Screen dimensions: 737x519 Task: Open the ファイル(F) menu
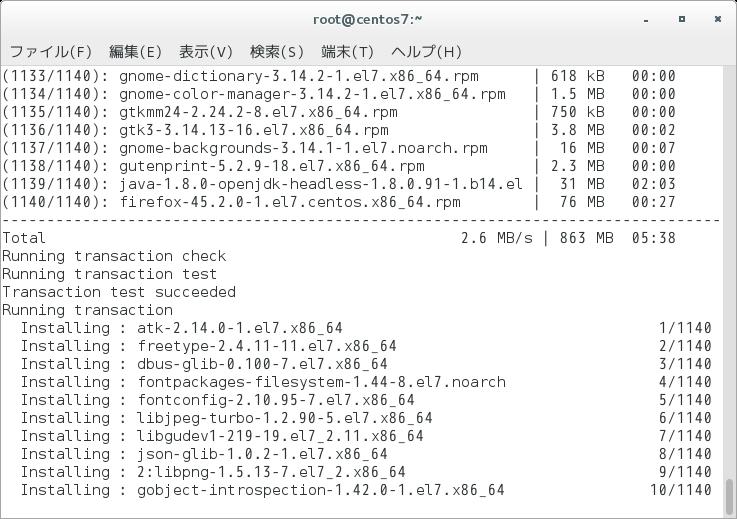click(x=50, y=51)
